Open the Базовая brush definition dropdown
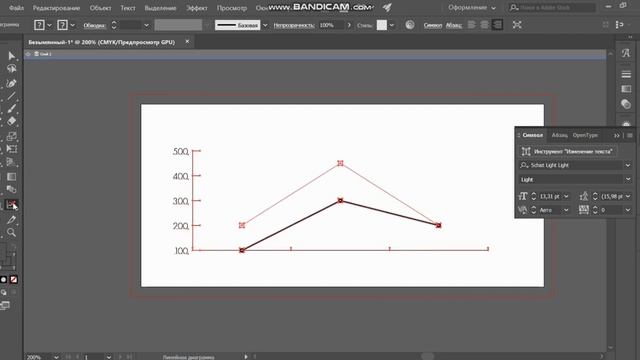The image size is (640, 360). (265, 25)
